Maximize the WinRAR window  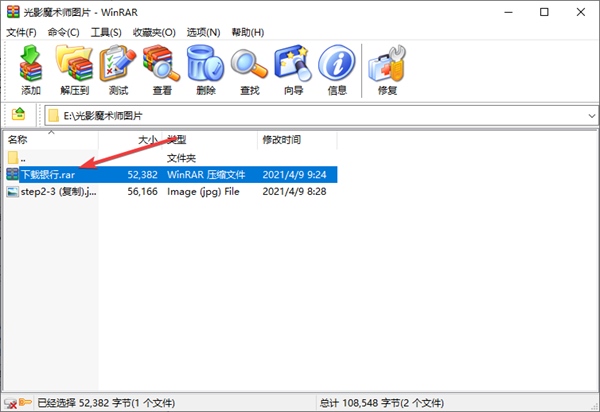click(x=544, y=12)
